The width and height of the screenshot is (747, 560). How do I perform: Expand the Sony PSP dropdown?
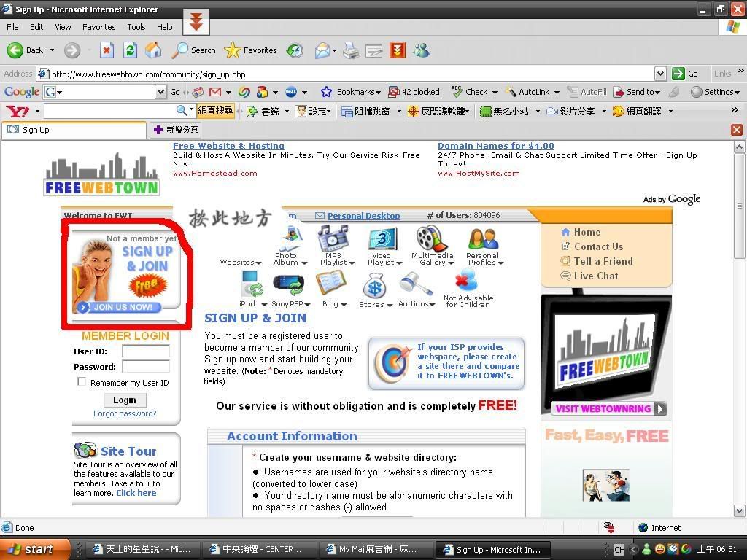(x=308, y=304)
